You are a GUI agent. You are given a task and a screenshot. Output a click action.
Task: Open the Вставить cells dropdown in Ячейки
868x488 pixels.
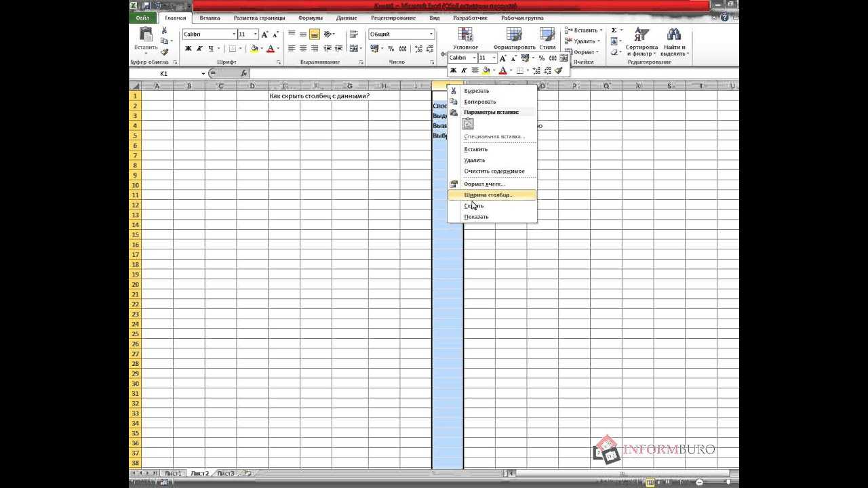(x=583, y=30)
